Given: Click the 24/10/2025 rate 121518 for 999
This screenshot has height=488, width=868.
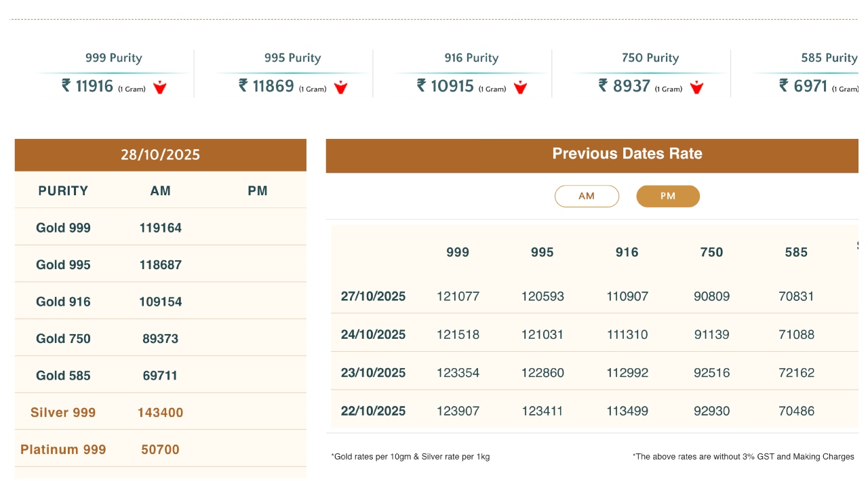Looking at the screenshot, I should [x=458, y=334].
